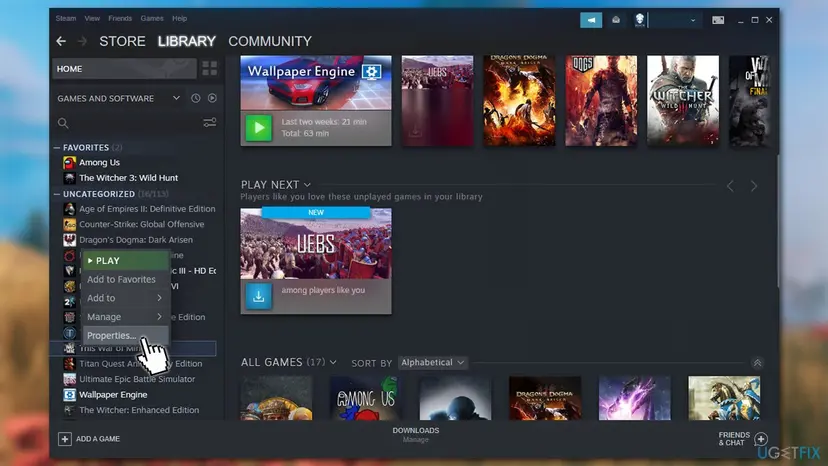
Task: Select Age of Empires II: Definitive Edition
Action: pos(147,209)
